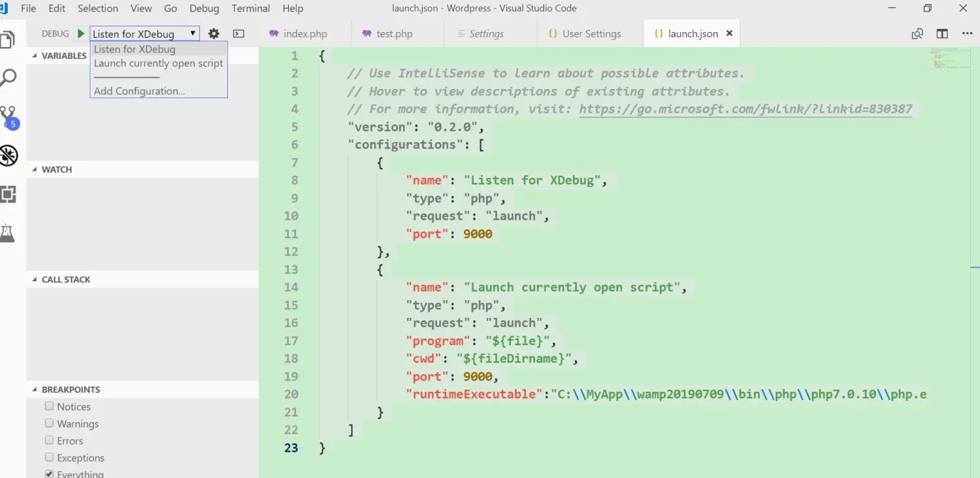This screenshot has height=478, width=980.
Task: Enable the Errors breakpoint checkbox
Action: [49, 440]
